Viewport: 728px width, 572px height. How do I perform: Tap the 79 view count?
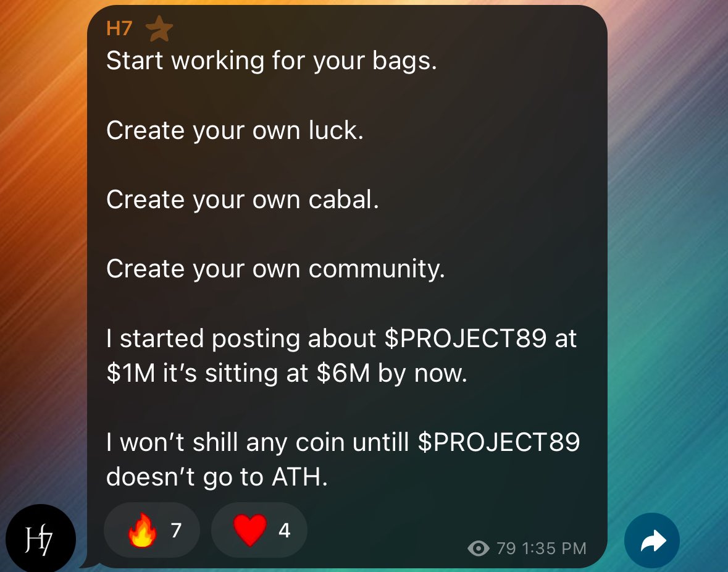tap(506, 549)
